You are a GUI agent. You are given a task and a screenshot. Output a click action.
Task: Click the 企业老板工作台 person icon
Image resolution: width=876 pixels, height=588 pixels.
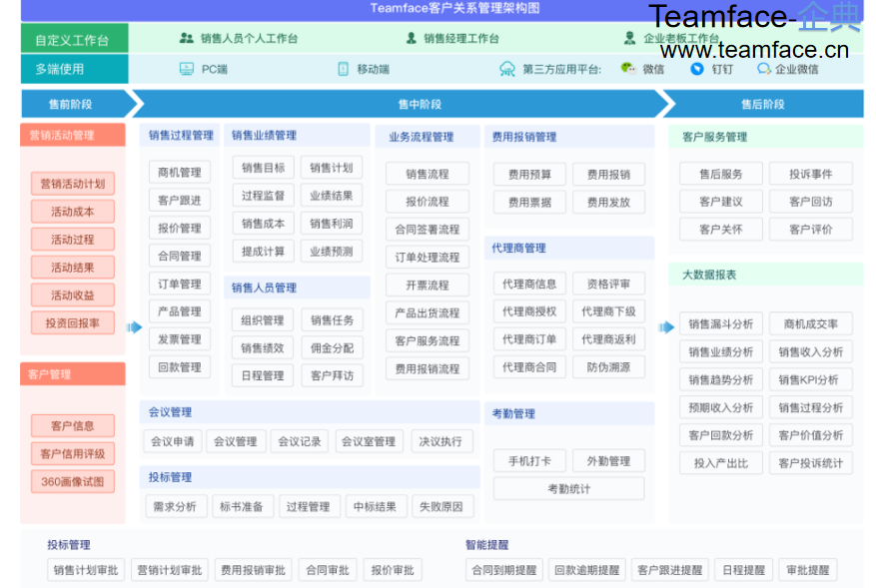click(x=629, y=39)
